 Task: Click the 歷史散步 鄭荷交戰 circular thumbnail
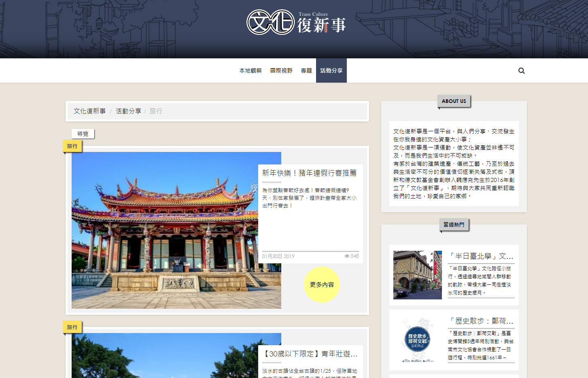point(418,340)
